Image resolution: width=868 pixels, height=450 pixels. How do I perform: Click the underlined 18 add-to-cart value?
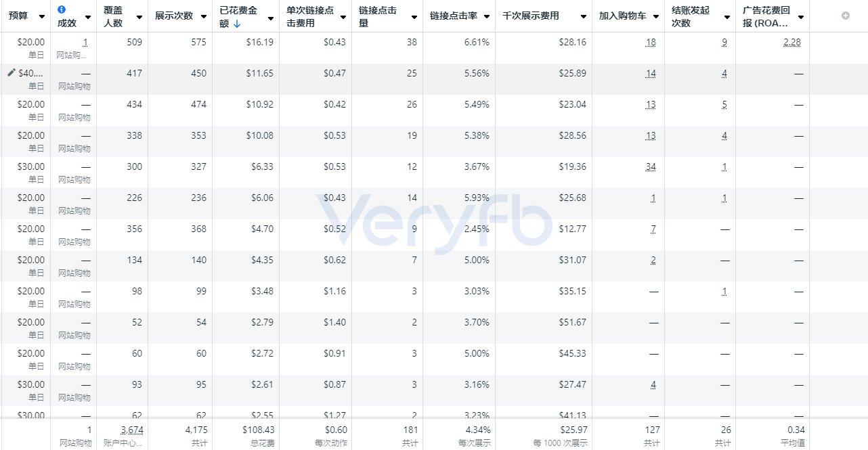tap(651, 42)
